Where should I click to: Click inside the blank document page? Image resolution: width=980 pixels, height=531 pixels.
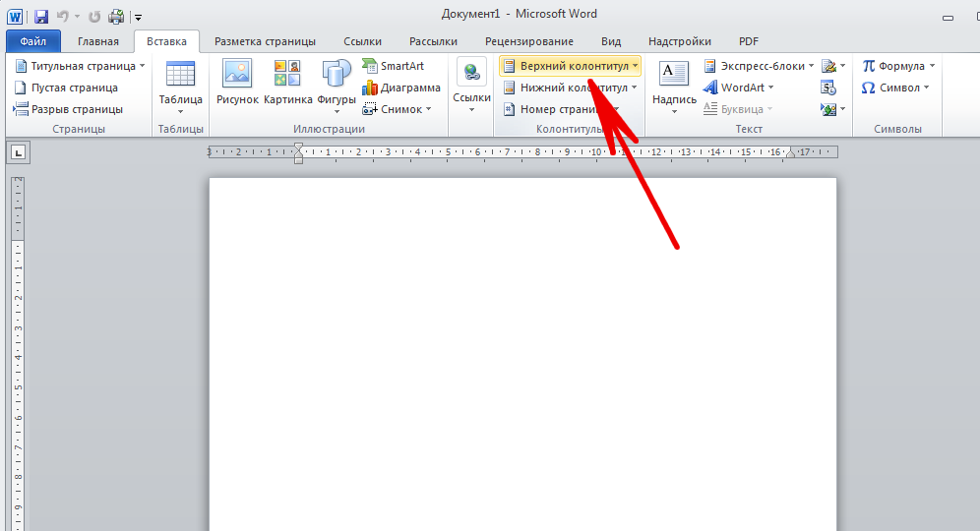tap(522, 354)
